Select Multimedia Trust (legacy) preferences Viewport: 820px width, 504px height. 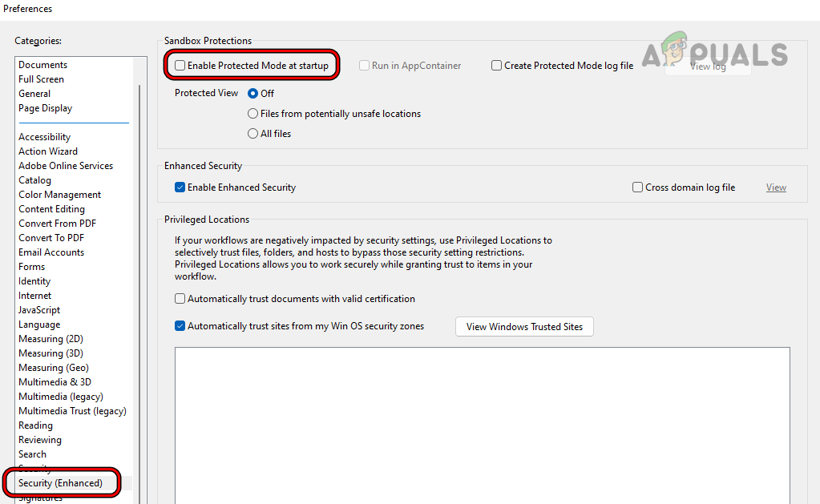[72, 410]
